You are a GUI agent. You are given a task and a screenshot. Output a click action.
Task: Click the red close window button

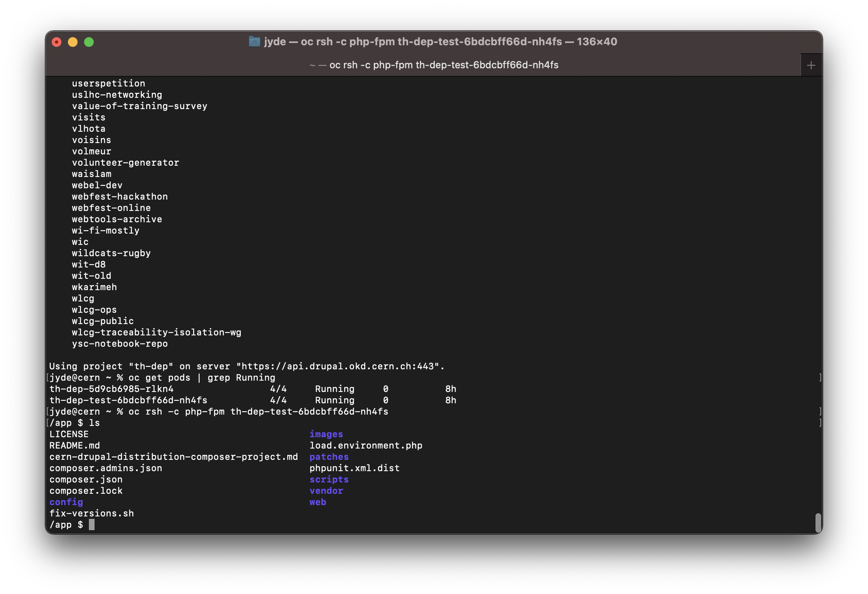[57, 42]
